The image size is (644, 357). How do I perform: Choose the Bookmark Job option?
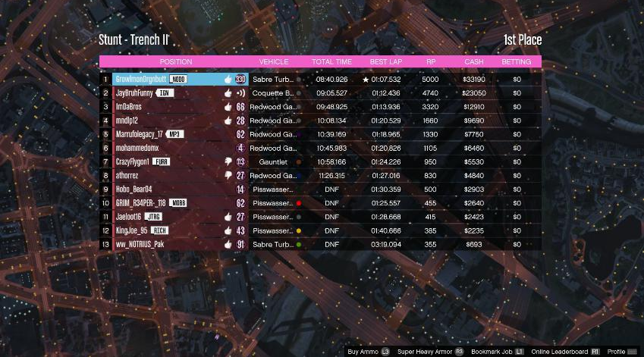pyautogui.click(x=492, y=352)
